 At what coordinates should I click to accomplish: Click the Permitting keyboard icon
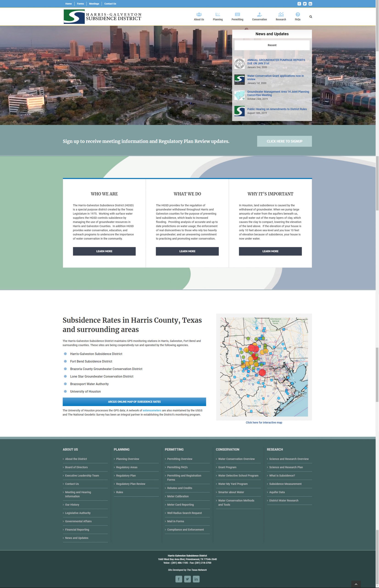pyautogui.click(x=237, y=15)
